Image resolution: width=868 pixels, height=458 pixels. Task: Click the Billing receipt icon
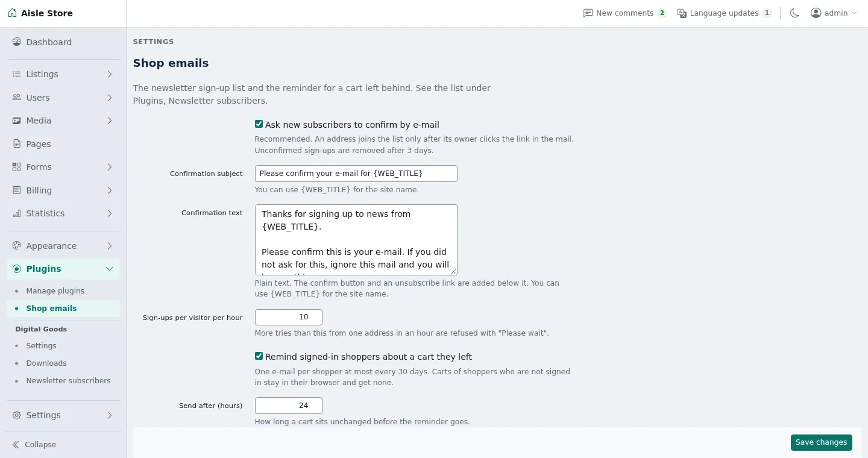click(17, 190)
